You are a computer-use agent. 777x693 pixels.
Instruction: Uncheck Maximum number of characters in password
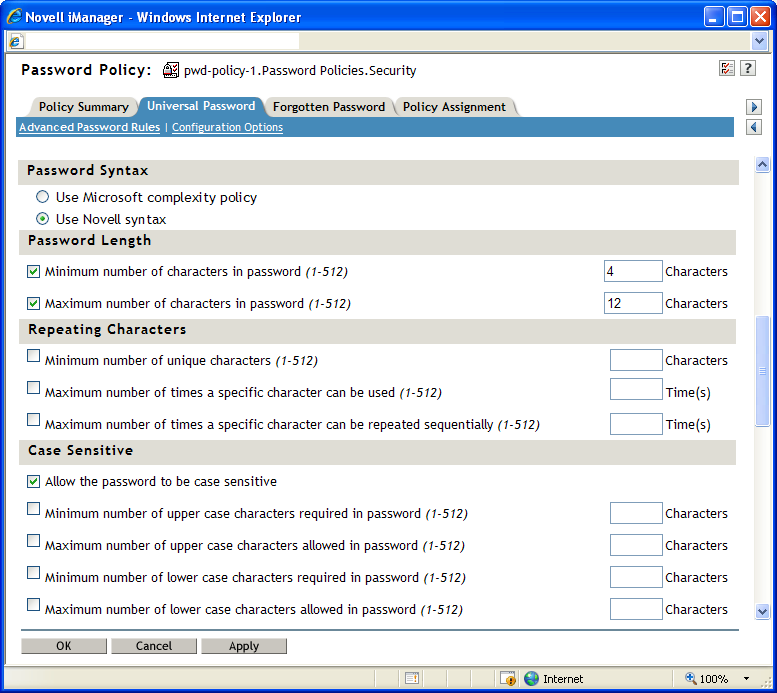pyautogui.click(x=33, y=303)
